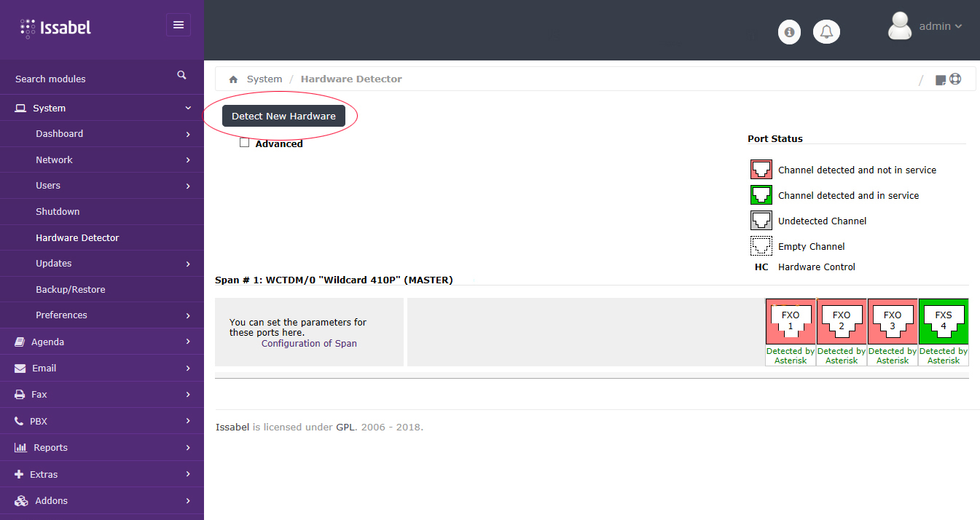Screen dimensions: 980x520
Task: Click the Fax printer icon
Action: [20, 395]
